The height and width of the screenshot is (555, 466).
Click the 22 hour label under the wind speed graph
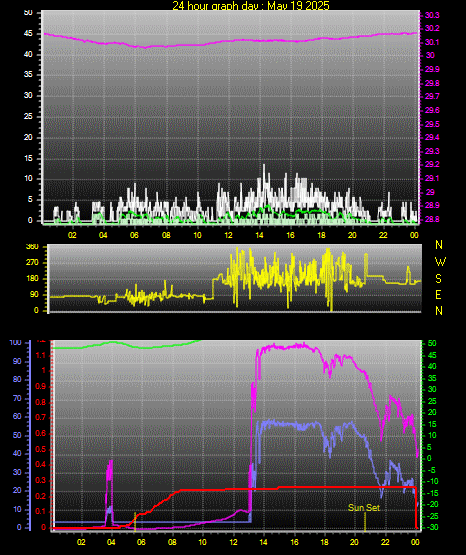coord(383,235)
